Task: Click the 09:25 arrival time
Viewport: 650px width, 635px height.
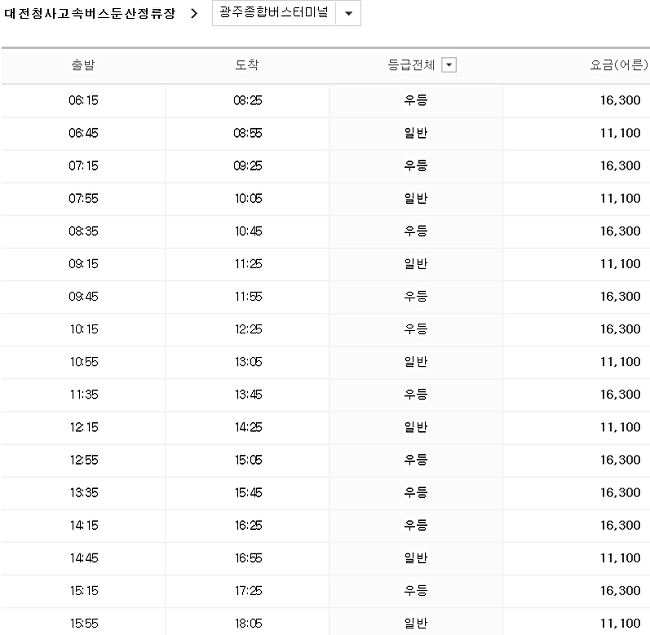Action: point(248,166)
